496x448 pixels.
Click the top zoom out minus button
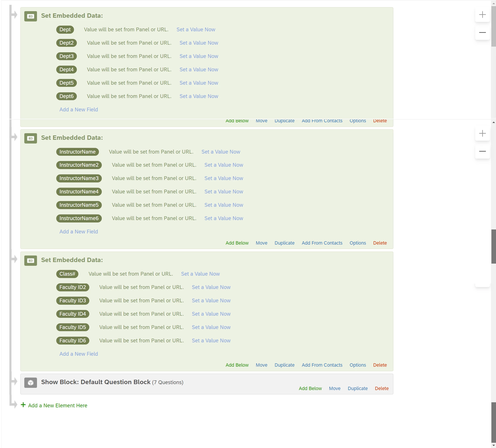coord(482,32)
